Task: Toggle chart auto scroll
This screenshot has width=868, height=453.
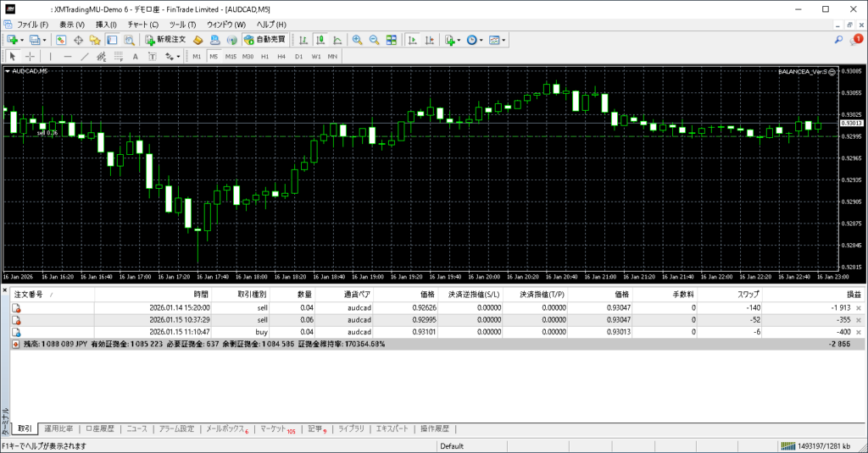Action: pyautogui.click(x=412, y=40)
